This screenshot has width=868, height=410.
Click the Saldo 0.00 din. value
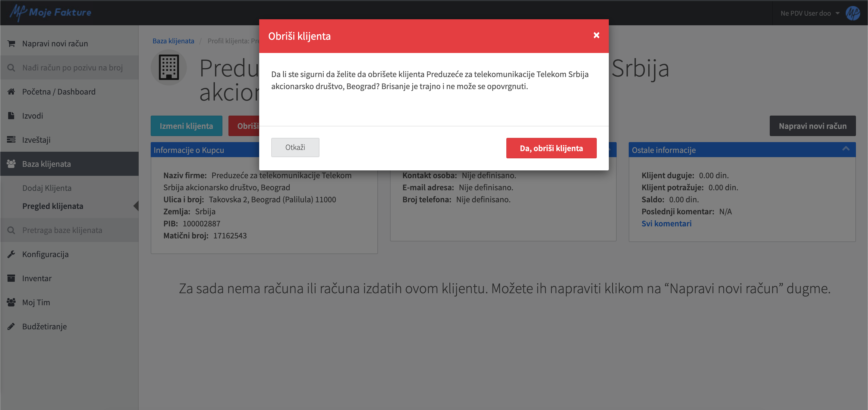click(x=684, y=200)
